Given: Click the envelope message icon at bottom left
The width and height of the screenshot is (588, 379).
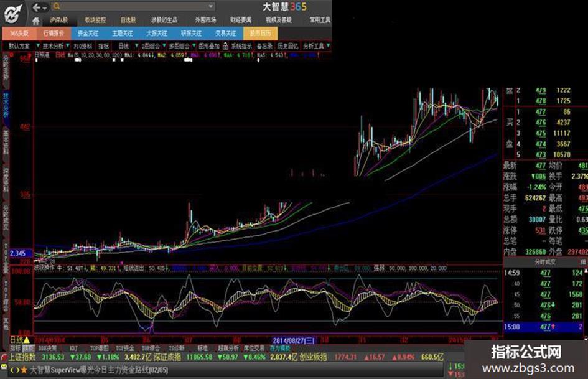Looking at the screenshot, I should [4, 367].
